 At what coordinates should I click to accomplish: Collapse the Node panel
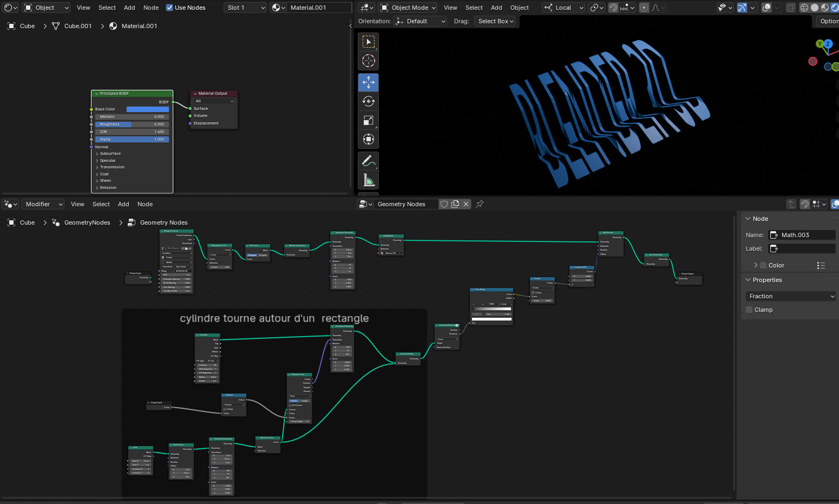click(748, 219)
